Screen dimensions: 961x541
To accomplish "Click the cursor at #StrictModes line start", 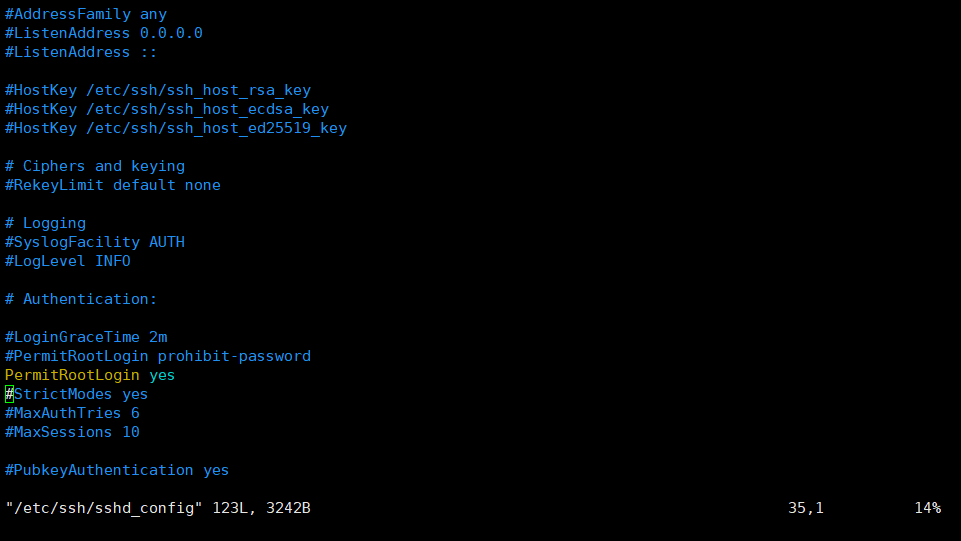I will coord(9,394).
